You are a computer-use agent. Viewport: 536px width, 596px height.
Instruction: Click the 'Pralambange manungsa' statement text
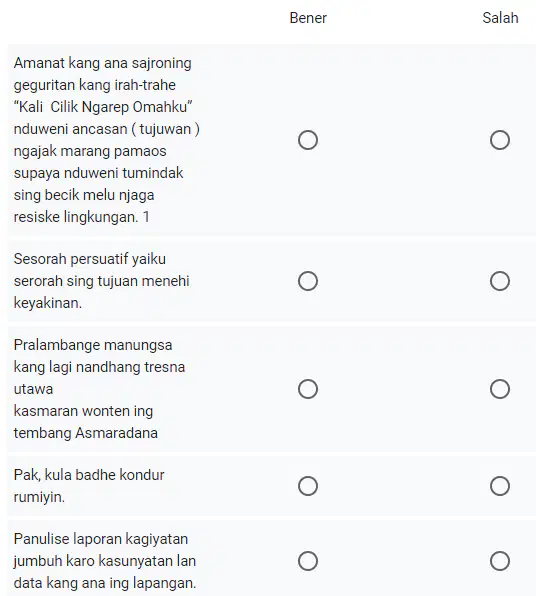tap(99, 389)
